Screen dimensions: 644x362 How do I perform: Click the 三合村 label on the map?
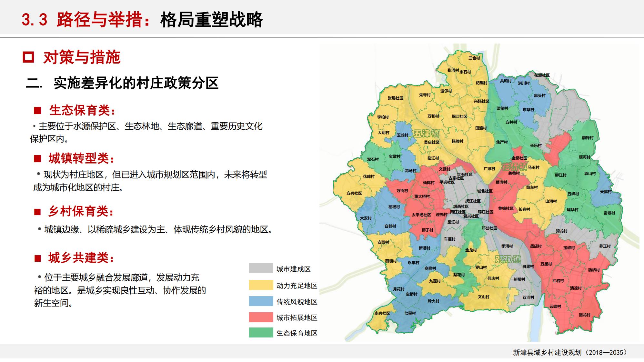(x=474, y=58)
